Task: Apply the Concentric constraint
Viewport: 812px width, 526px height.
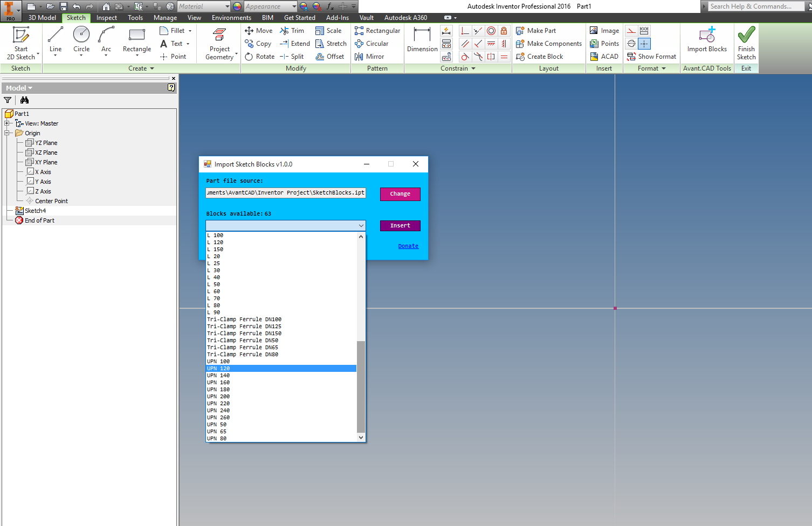Action: click(x=491, y=31)
